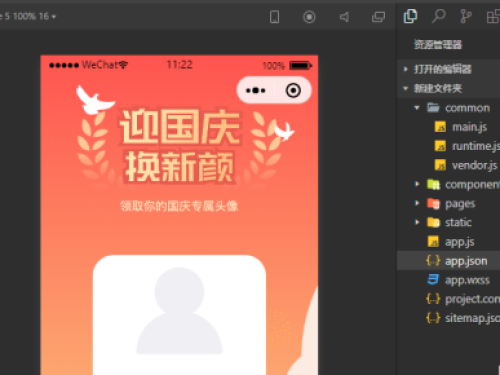Collapse the common folder arrow

[417, 108]
